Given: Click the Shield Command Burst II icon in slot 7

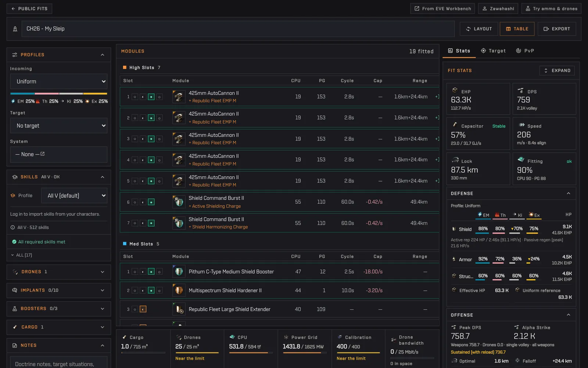Looking at the screenshot, I should click(x=179, y=223).
